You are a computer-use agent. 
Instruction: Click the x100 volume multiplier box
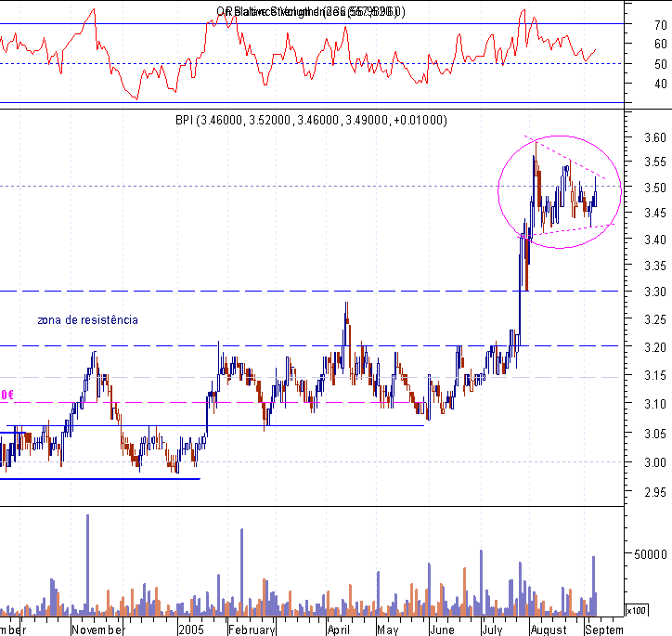[638, 610]
